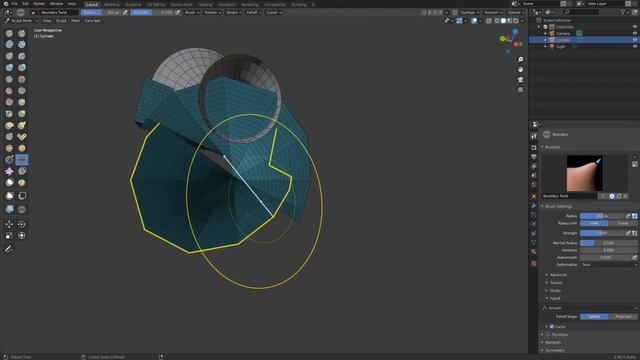This screenshot has width=640, height=360.
Task: Hide Camera object via eye icon
Action: 635,33
